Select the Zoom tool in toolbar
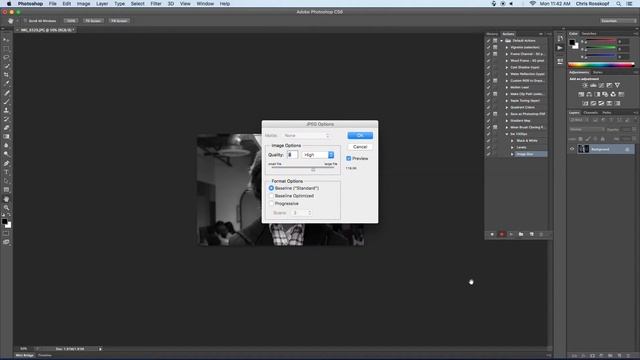 coord(6,207)
